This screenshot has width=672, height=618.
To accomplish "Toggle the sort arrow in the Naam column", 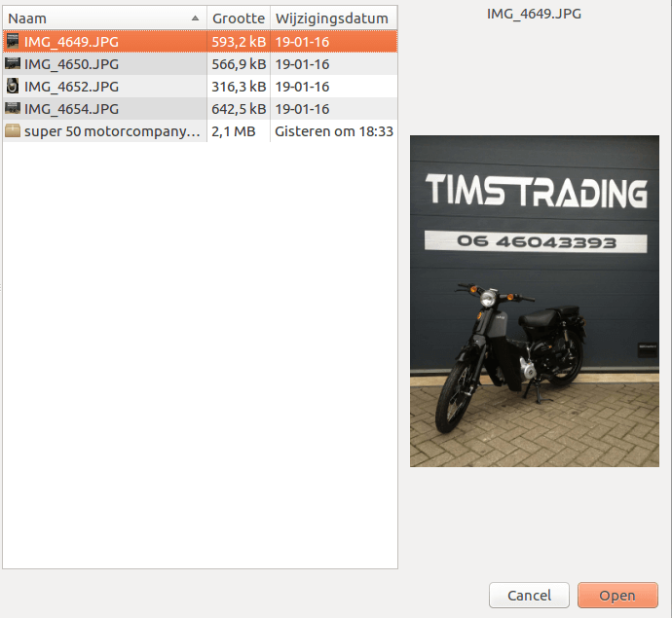I will (196, 18).
